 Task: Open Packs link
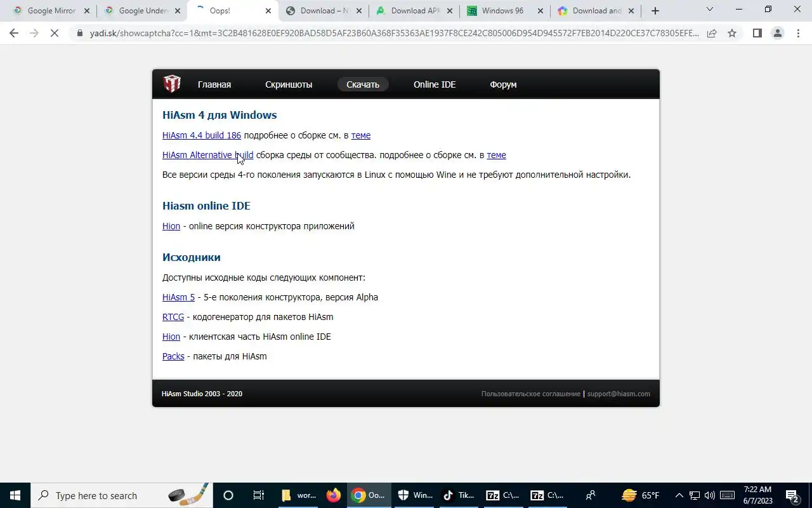[173, 356]
